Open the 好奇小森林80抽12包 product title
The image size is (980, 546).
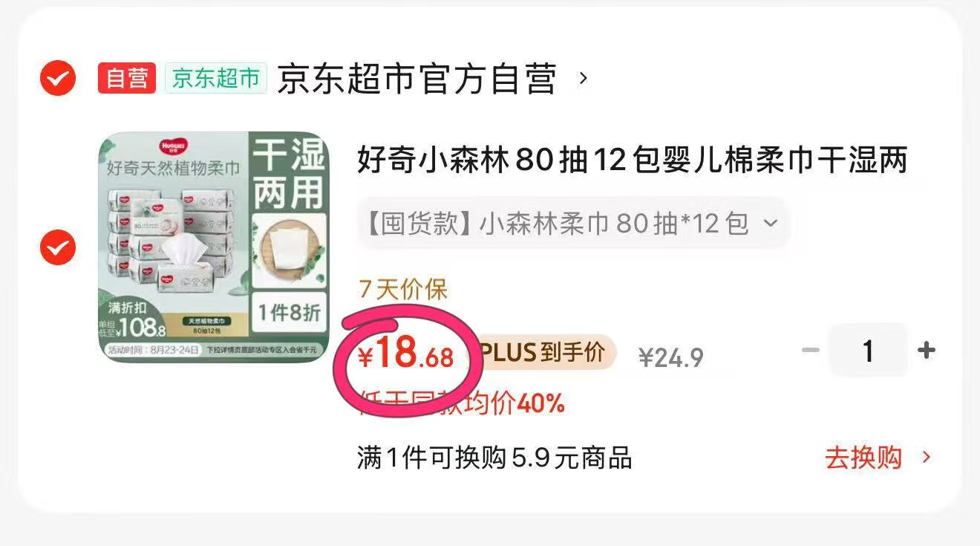633,160
